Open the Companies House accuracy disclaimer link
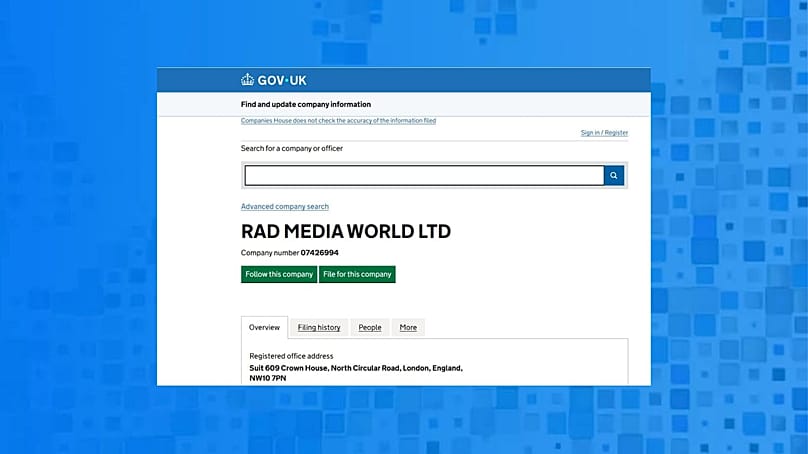 [338, 121]
